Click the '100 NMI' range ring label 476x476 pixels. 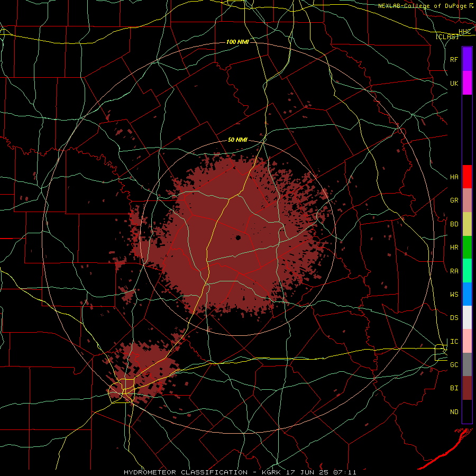click(237, 42)
